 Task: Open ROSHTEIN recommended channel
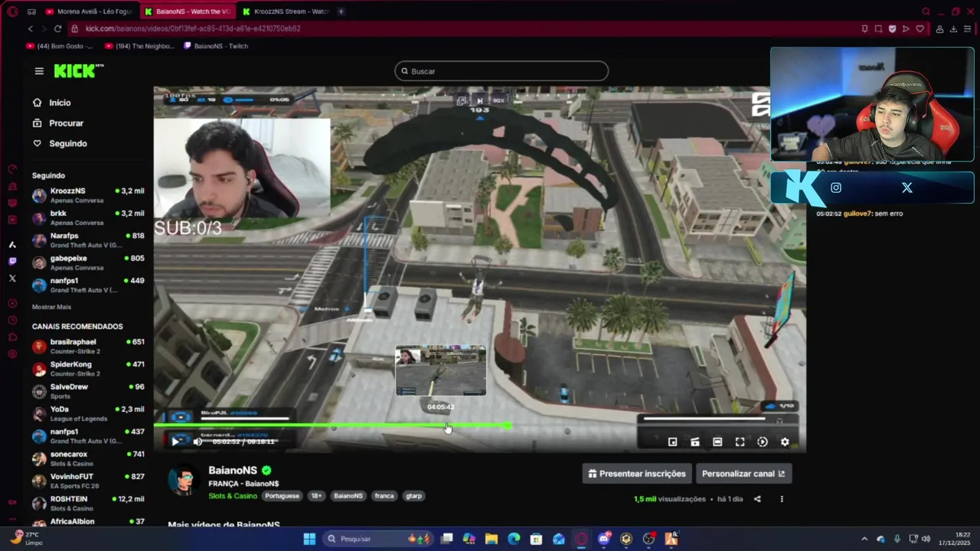88,503
